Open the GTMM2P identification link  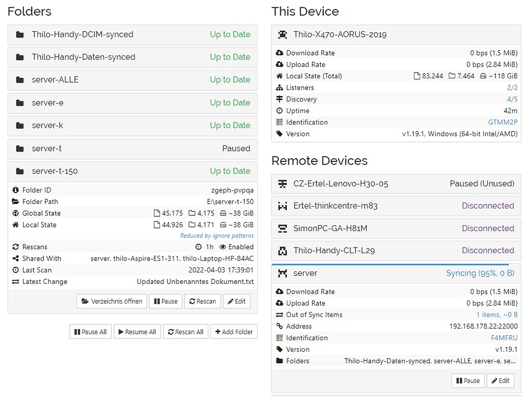click(x=502, y=122)
